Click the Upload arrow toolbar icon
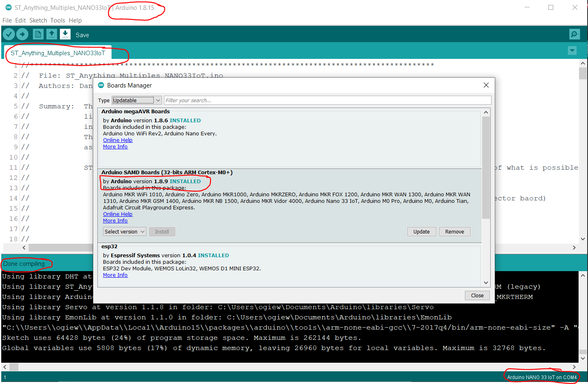 tap(22, 34)
